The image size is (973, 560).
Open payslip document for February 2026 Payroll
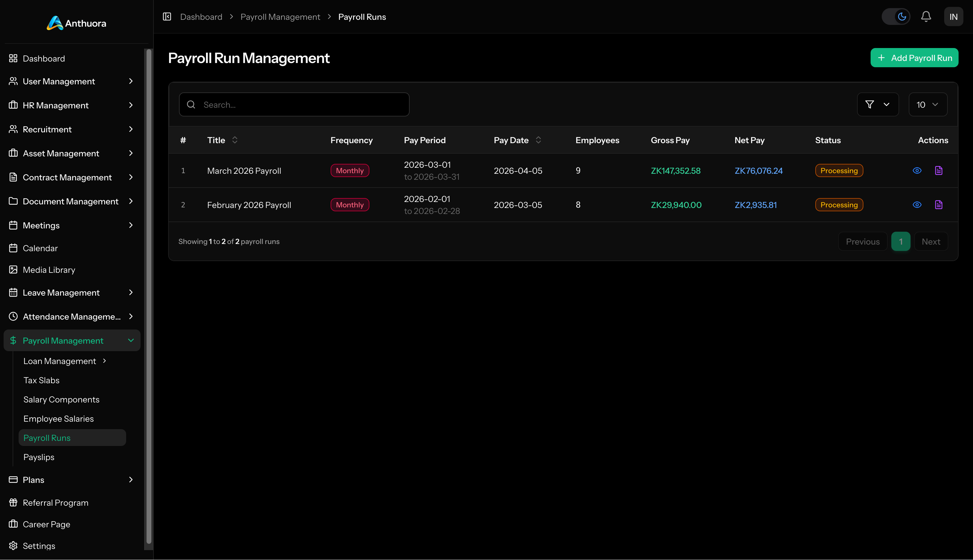pyautogui.click(x=938, y=205)
